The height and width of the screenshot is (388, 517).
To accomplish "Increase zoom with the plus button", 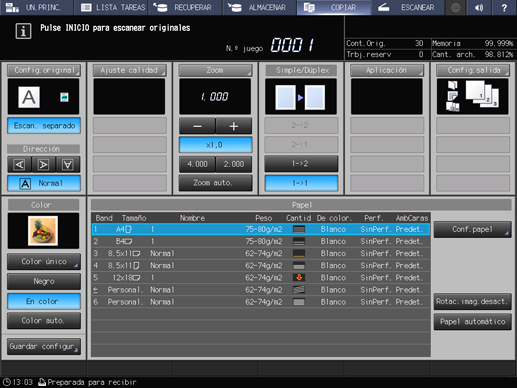I will point(234,126).
